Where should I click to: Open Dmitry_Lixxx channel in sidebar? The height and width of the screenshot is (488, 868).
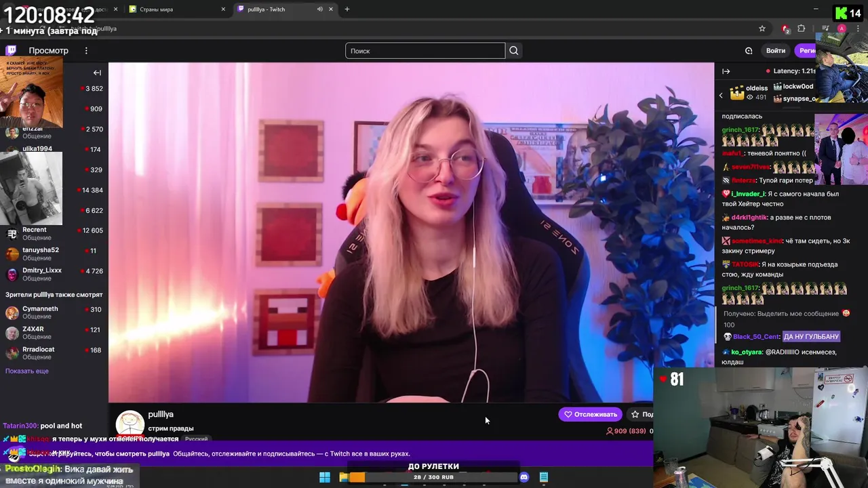click(x=54, y=274)
